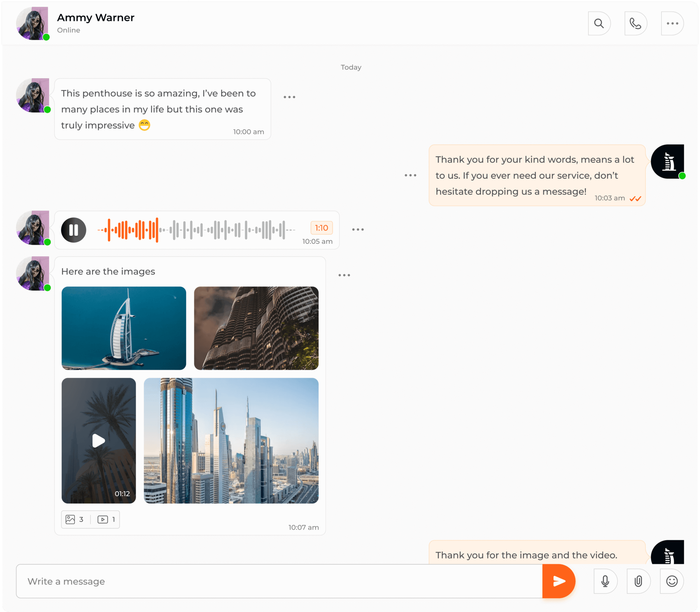Screen dimensions: 700x612
Task: Open the Burj Al Arab ocean photo
Action: click(x=124, y=328)
